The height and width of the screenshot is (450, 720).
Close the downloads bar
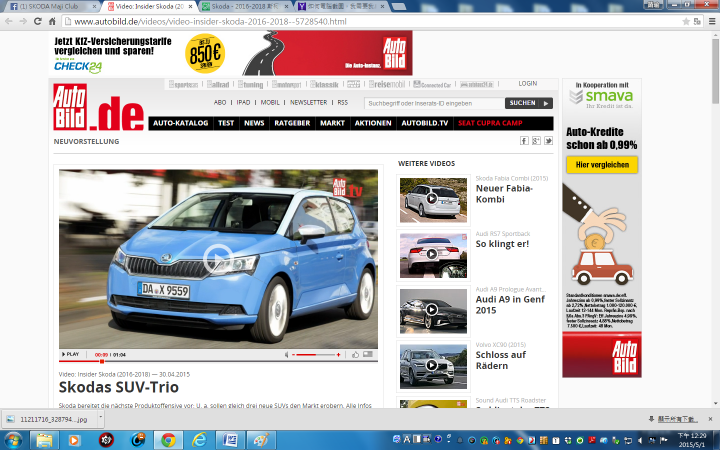click(x=710, y=419)
